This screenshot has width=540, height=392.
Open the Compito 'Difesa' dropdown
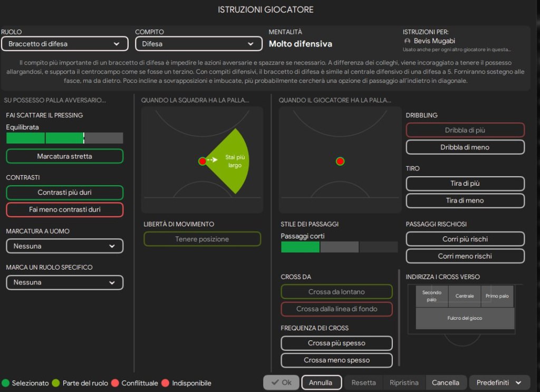click(x=198, y=44)
